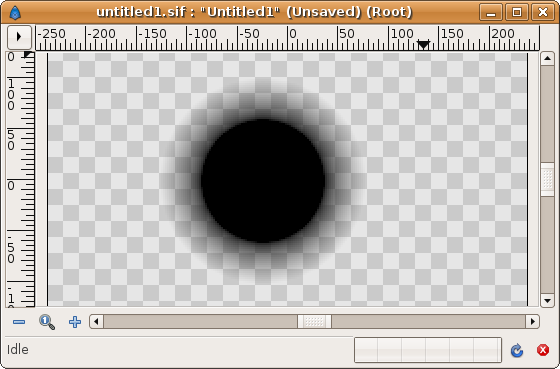Minimize the untitled1.sif window

coord(491,13)
